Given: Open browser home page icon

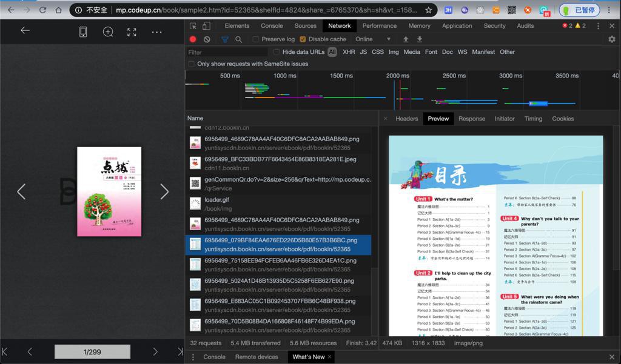Looking at the screenshot, I should tap(58, 10).
